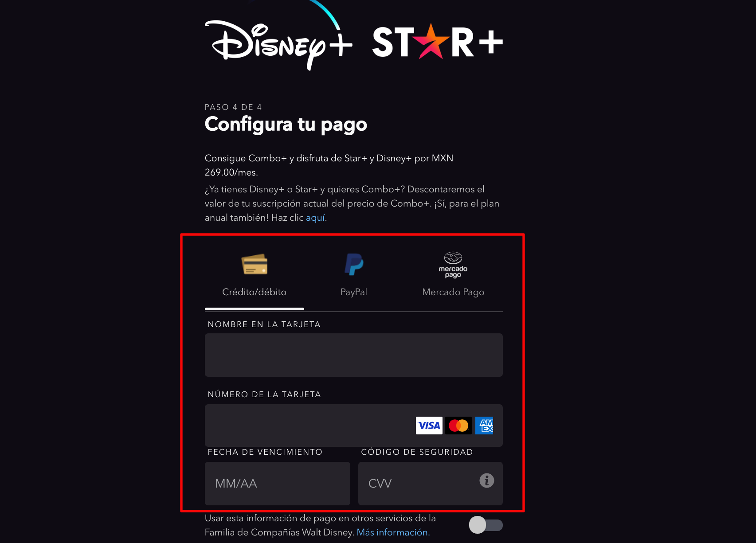Enable sharing payment info with Walt Disney companies
This screenshot has height=543, width=756.
coord(486,525)
